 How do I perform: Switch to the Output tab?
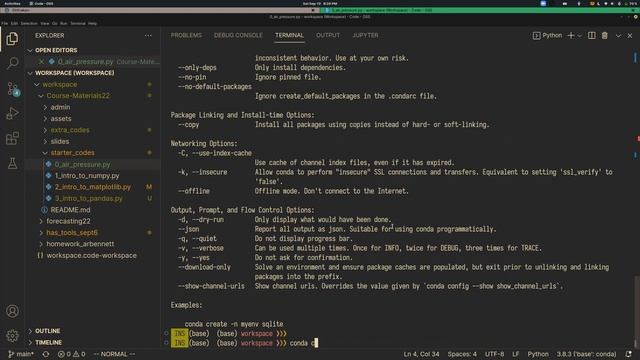coord(328,36)
